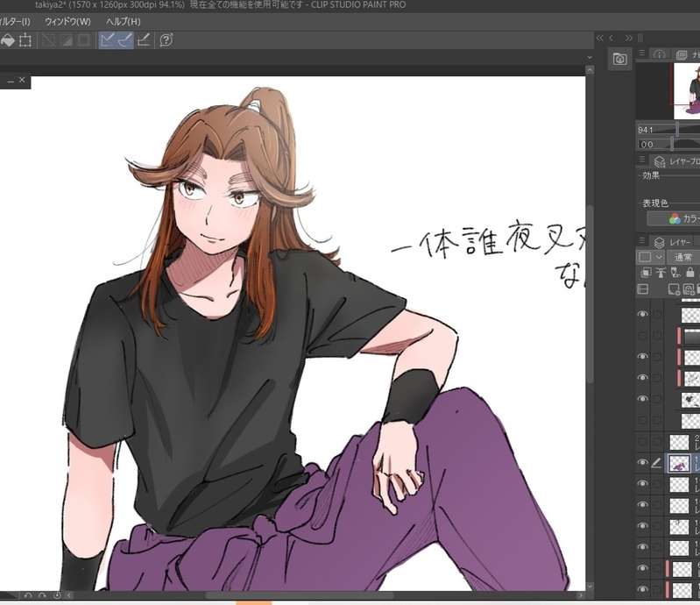Screen dimensions: 700x605
Task: Show the hidden gradient thumbnail layer
Action: [x=642, y=336]
